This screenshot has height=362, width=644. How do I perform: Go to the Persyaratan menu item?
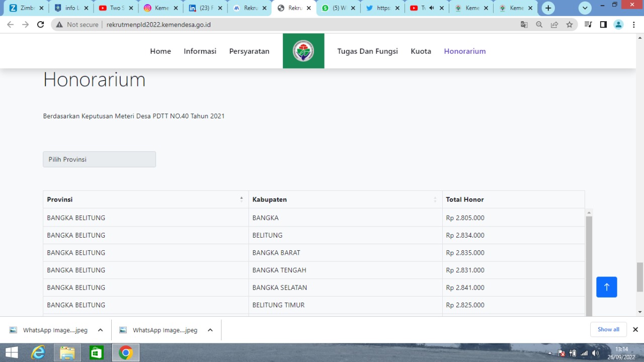[x=249, y=51]
